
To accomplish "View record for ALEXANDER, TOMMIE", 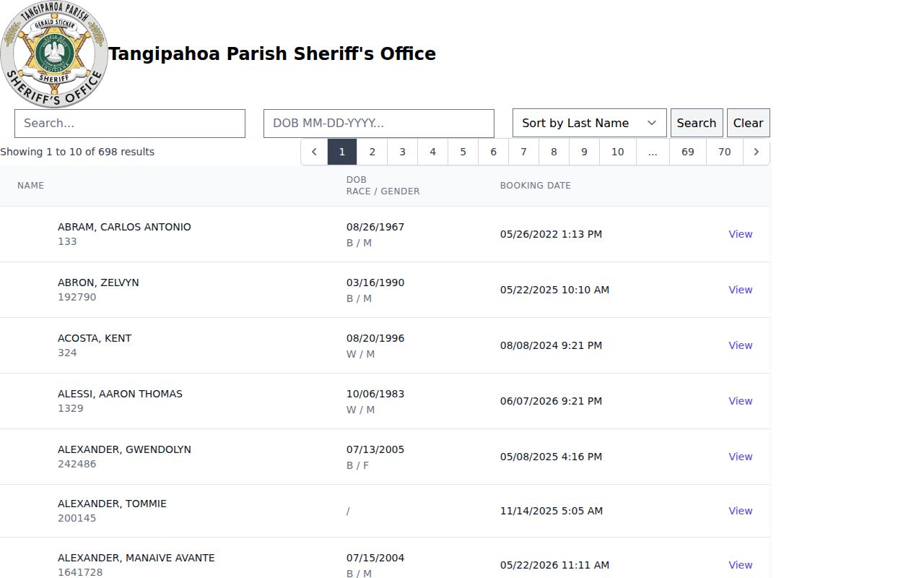I will coord(741,511).
